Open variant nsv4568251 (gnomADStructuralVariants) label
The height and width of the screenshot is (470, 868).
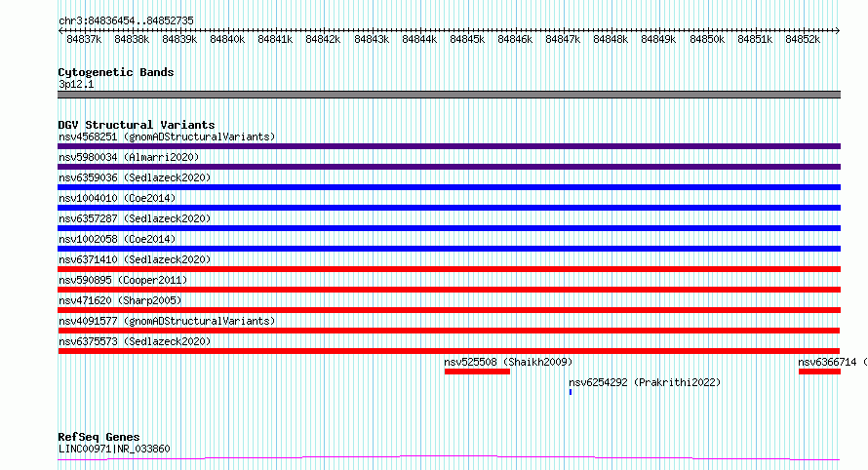pos(167,137)
